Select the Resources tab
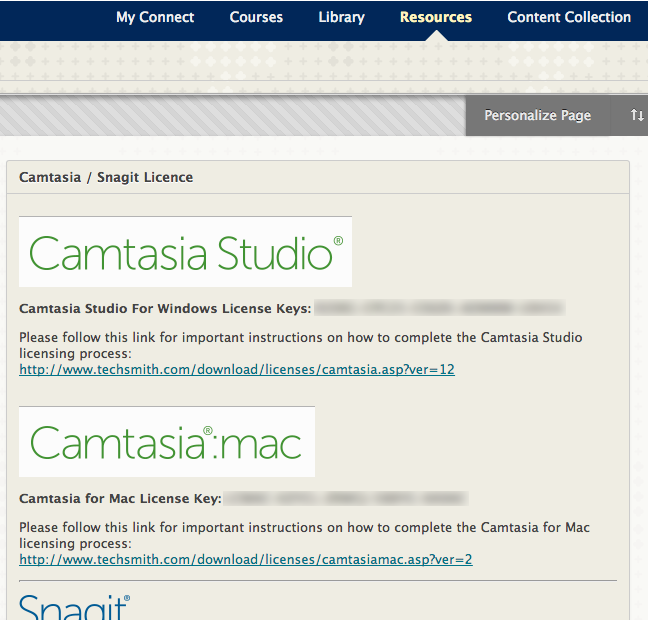The image size is (649, 620). [436, 17]
